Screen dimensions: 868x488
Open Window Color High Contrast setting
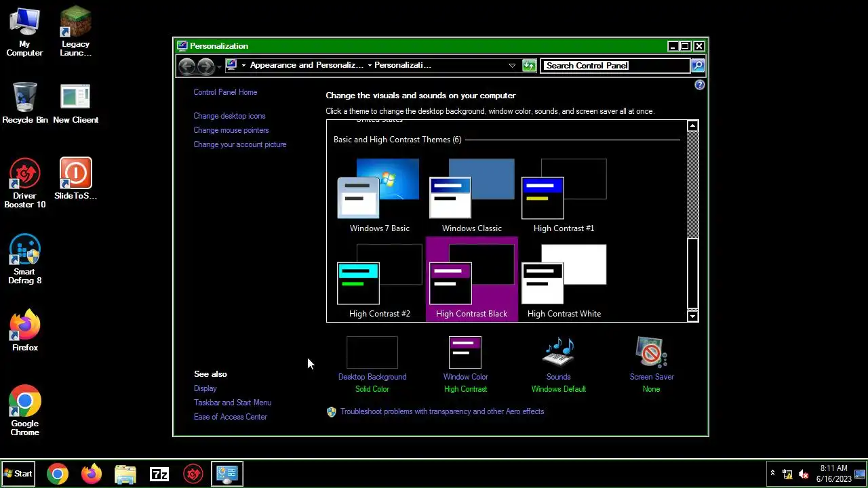[465, 365]
